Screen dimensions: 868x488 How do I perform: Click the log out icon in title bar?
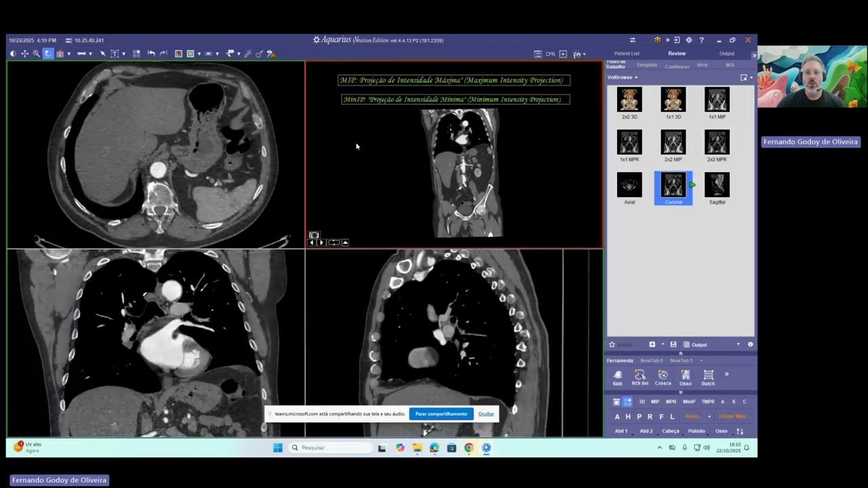pyautogui.click(x=678, y=40)
